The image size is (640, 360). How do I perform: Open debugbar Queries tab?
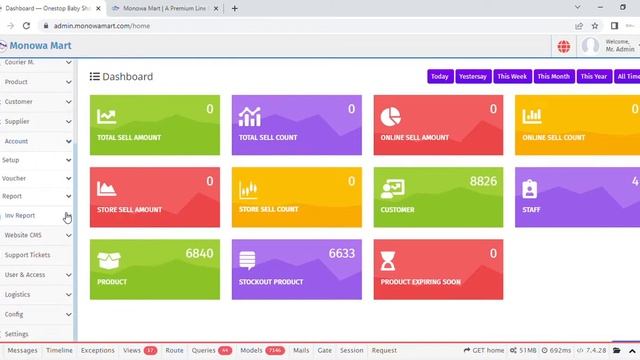point(211,350)
